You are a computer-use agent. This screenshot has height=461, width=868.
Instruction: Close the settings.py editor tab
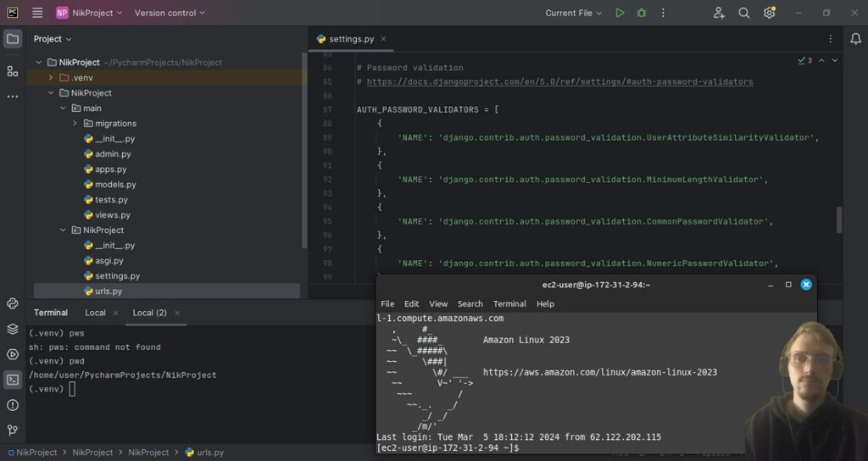[x=383, y=39]
